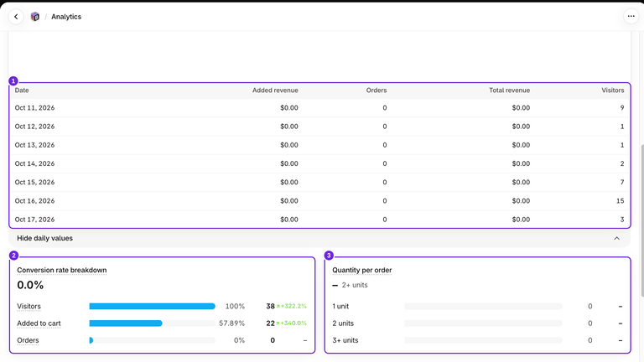
Task: Select the Oct 14, 2026 date cell
Action: coord(34,163)
